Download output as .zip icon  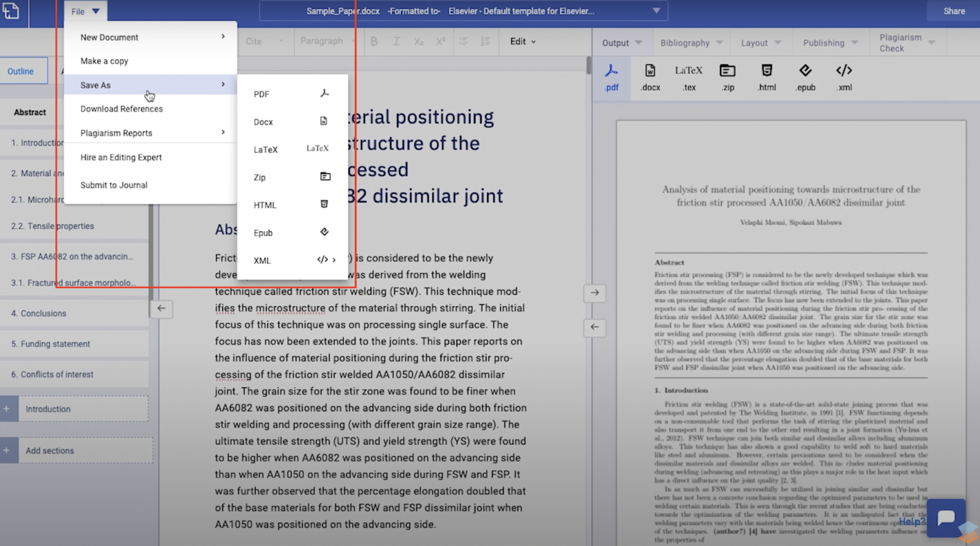pos(727,78)
